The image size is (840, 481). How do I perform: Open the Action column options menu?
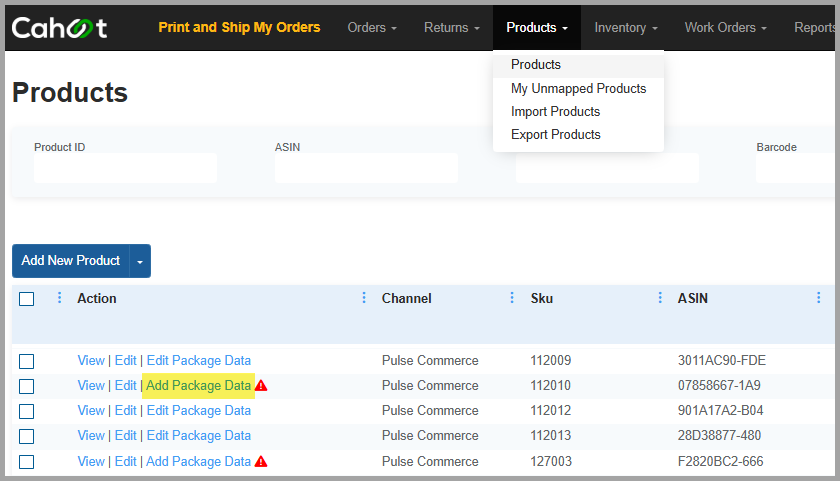click(364, 298)
